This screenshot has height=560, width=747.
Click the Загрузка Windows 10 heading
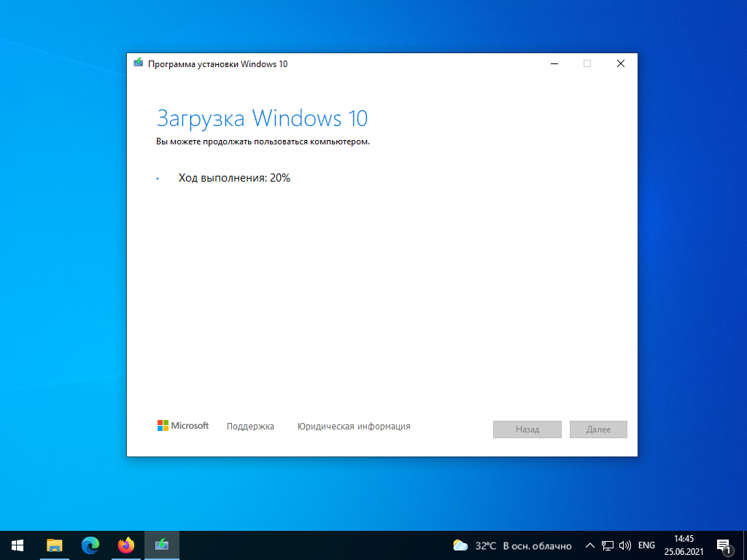tap(262, 119)
